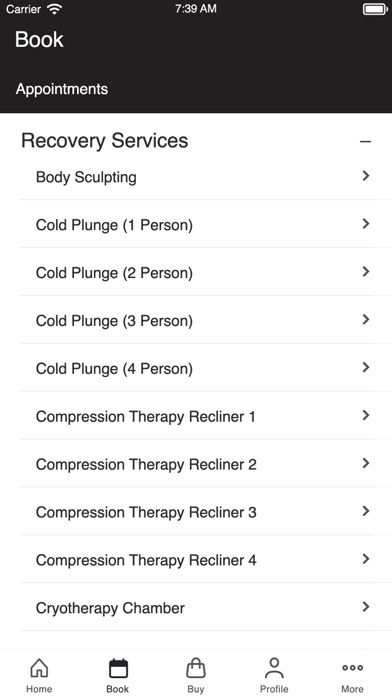
Task: Select Compression Therapy Recliner 3
Action: [x=206, y=512]
